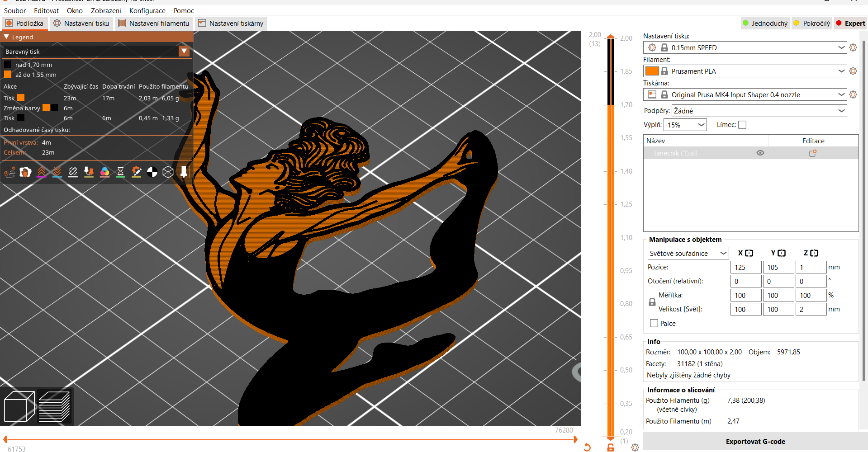Toggle travel moves visibility icon
This screenshot has width=868, height=452.
click(10, 172)
